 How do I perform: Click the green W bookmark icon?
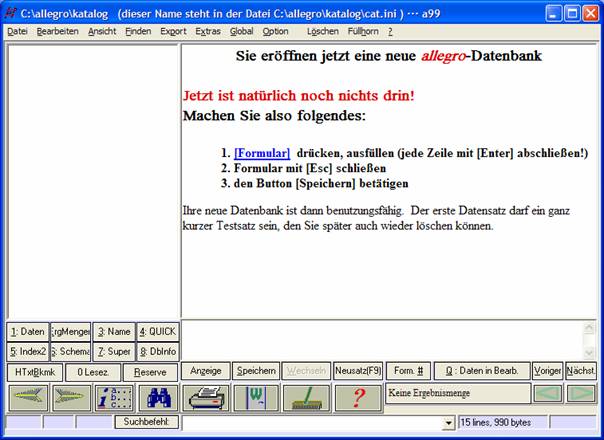coord(256,398)
